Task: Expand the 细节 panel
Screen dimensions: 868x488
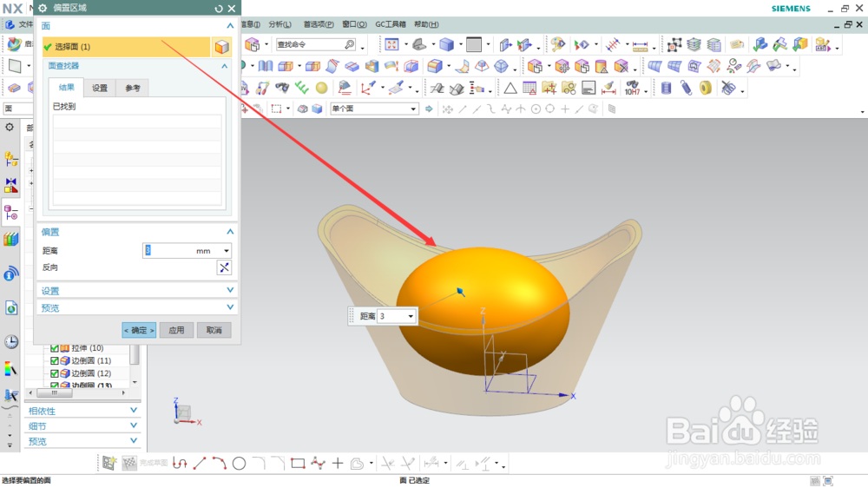Action: [134, 425]
